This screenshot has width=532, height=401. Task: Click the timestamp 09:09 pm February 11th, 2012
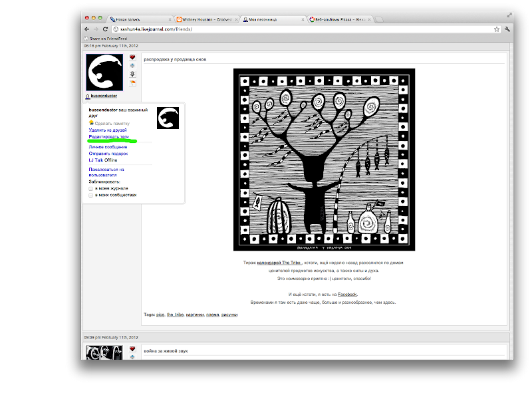(x=111, y=338)
